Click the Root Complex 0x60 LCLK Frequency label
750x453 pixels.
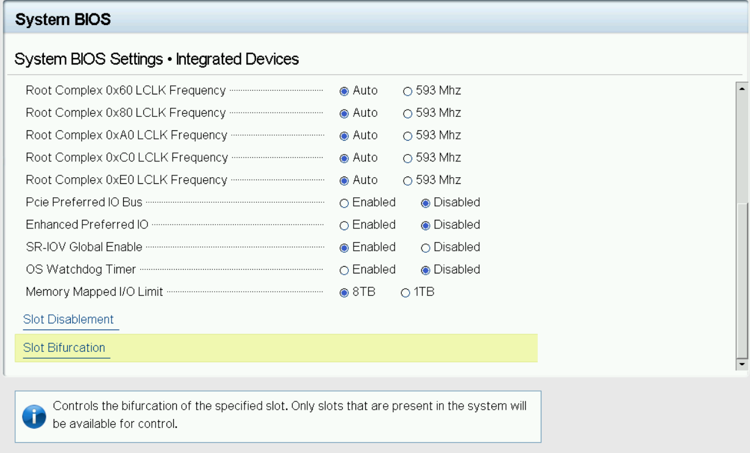pos(125,90)
